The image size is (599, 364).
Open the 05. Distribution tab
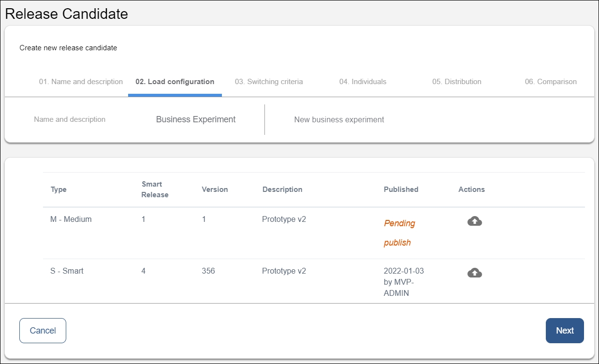(x=456, y=82)
